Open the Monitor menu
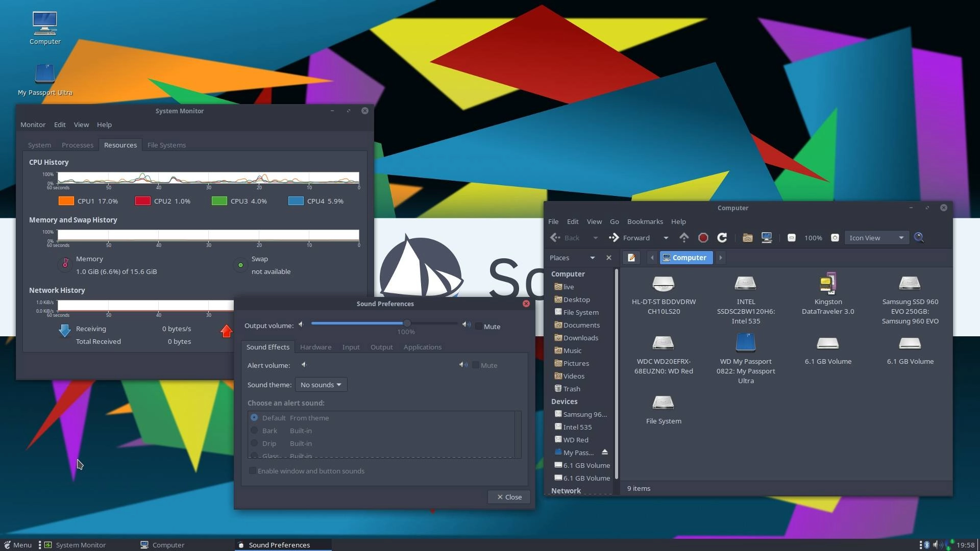The height and width of the screenshot is (551, 980). click(33, 124)
